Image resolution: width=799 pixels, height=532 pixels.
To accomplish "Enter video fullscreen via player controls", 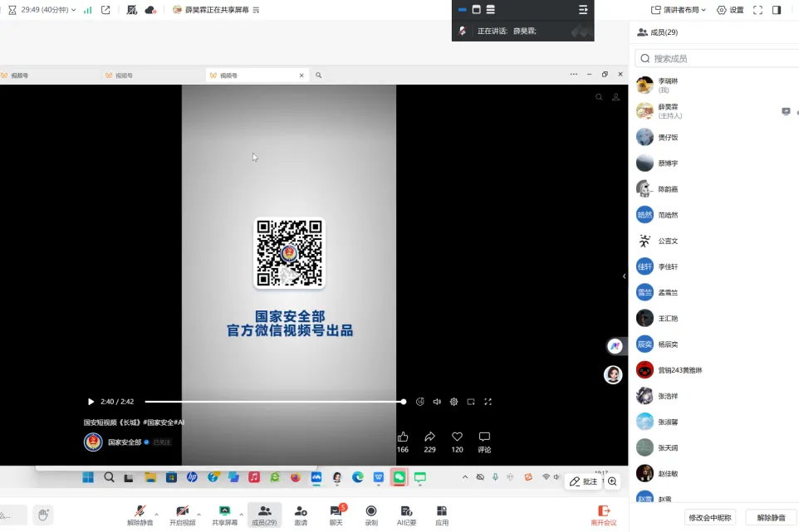I will 488,402.
